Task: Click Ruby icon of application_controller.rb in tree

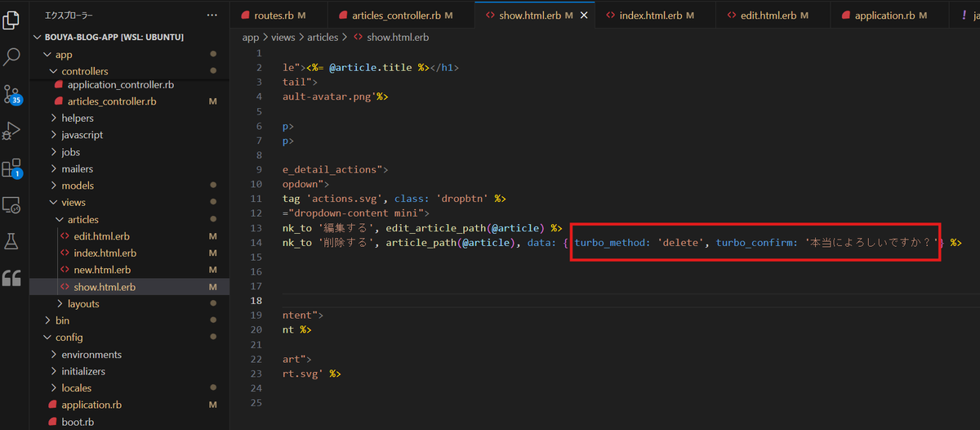Action: 59,84
